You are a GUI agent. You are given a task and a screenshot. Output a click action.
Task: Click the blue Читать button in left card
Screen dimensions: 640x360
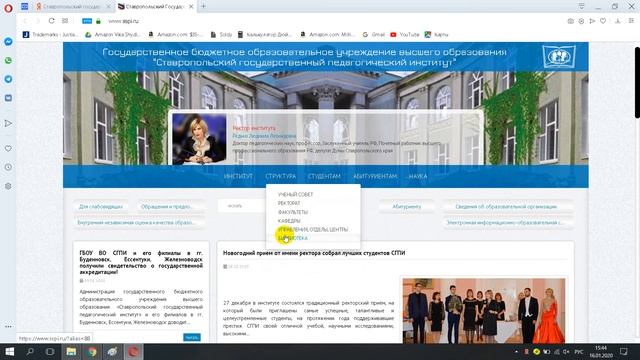(192, 338)
